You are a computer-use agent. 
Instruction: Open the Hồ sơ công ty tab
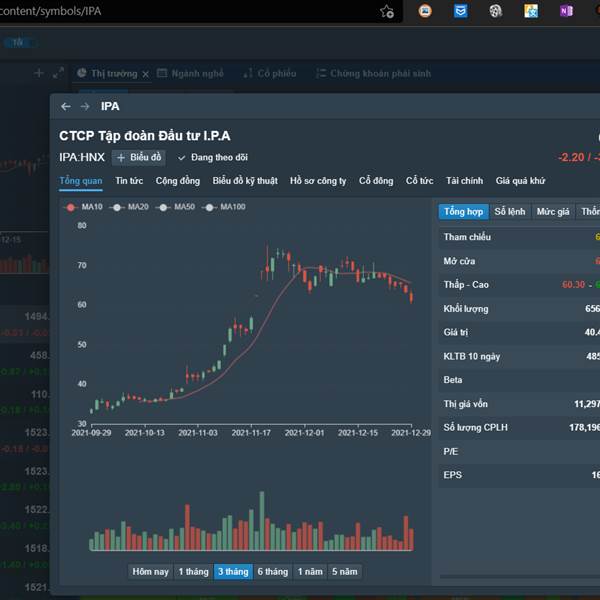click(x=318, y=181)
